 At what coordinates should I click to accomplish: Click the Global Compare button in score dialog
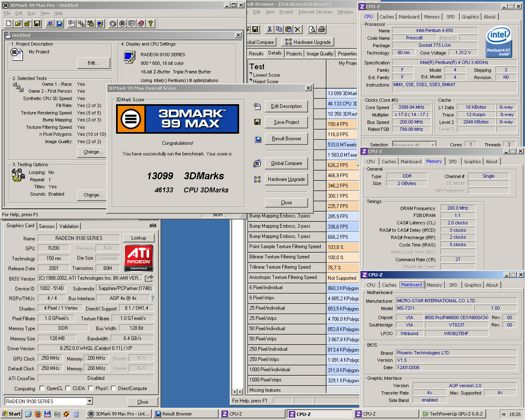pos(286,163)
